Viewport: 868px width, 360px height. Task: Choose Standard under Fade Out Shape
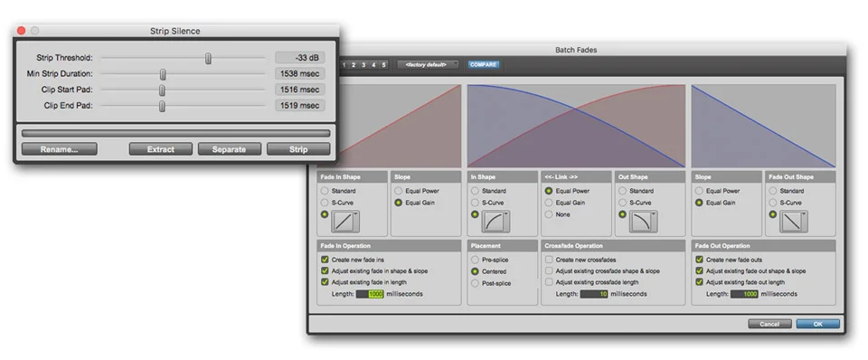[x=773, y=191]
